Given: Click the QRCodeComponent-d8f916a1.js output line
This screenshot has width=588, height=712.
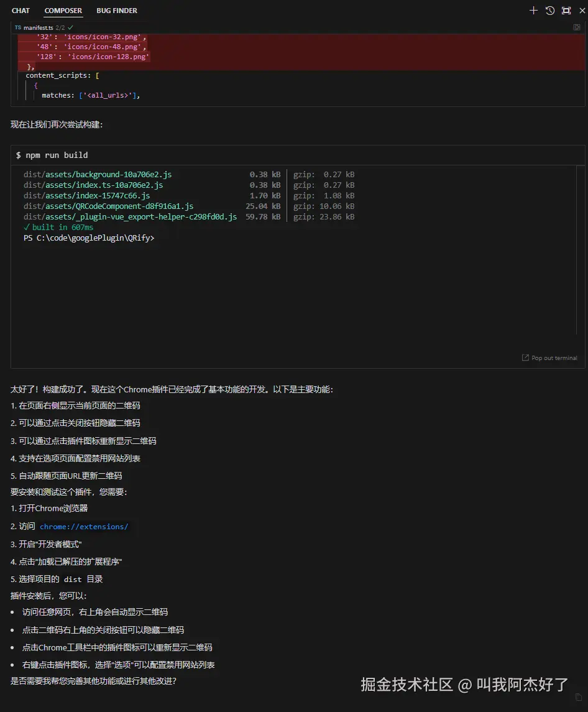Looking at the screenshot, I should pos(189,206).
